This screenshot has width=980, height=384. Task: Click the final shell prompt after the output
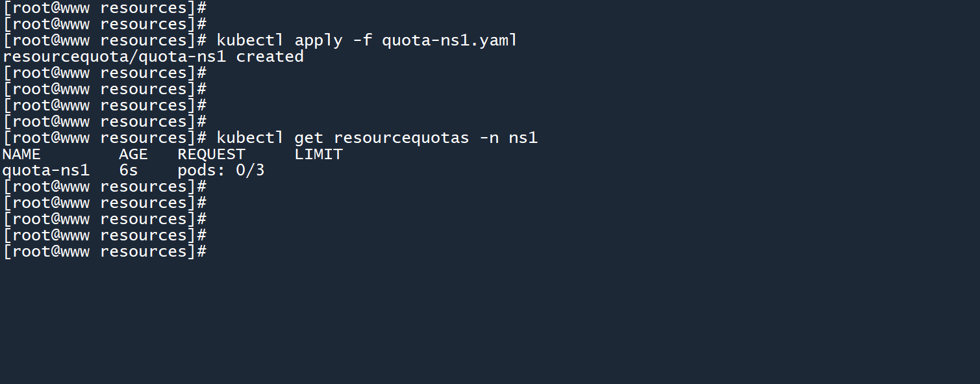pyautogui.click(x=105, y=251)
